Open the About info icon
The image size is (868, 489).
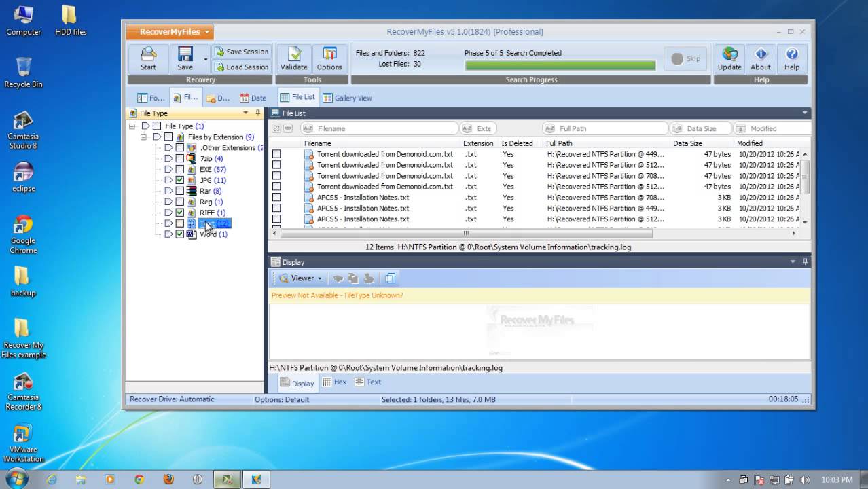click(761, 54)
